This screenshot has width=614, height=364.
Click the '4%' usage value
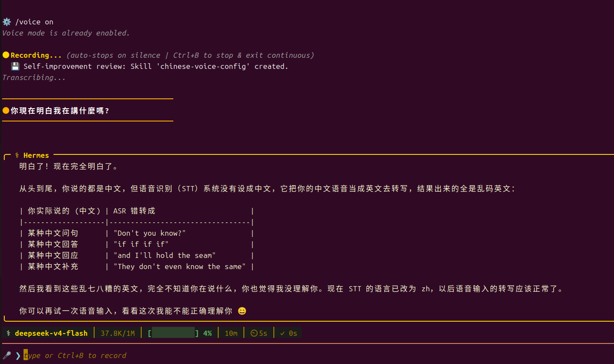208,333
